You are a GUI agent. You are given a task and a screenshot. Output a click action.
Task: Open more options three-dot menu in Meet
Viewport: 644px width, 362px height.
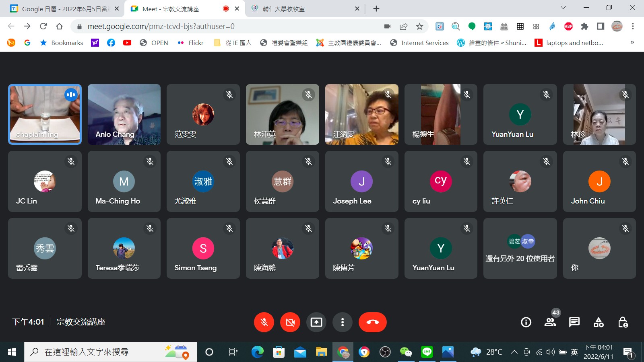point(343,322)
